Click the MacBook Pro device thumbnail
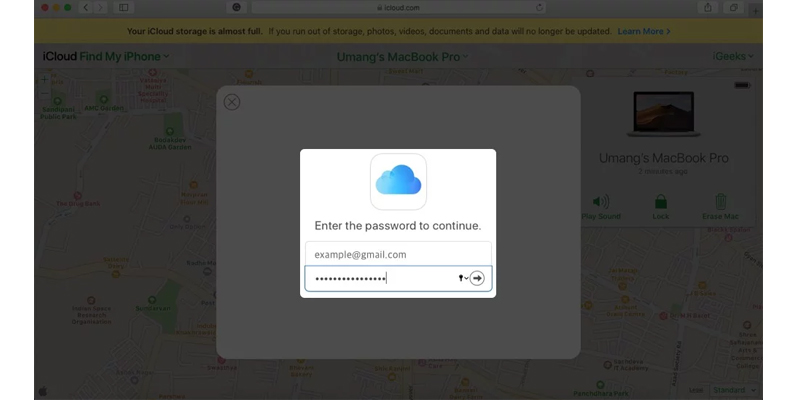The image size is (799, 400). pyautogui.click(x=663, y=114)
